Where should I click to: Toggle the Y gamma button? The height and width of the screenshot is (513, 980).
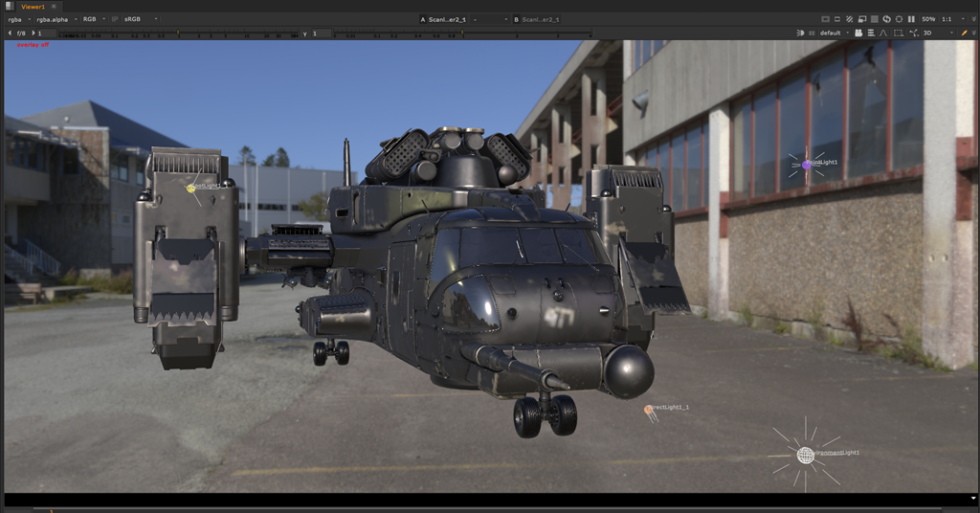pyautogui.click(x=305, y=33)
